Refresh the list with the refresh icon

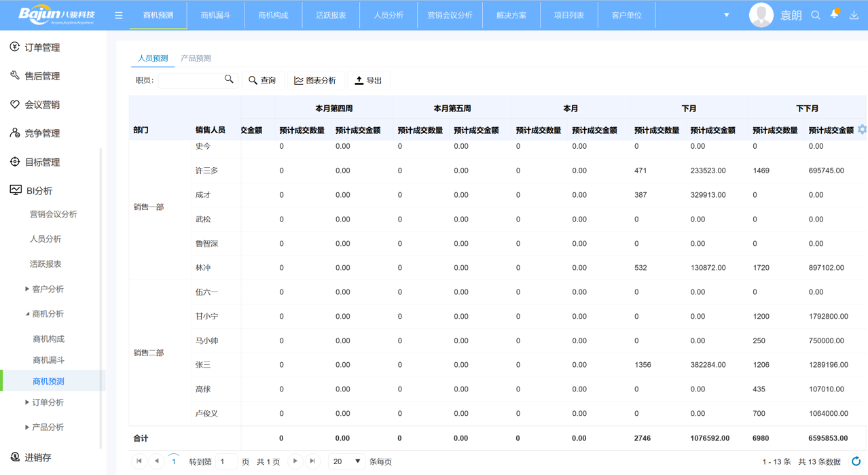855,461
